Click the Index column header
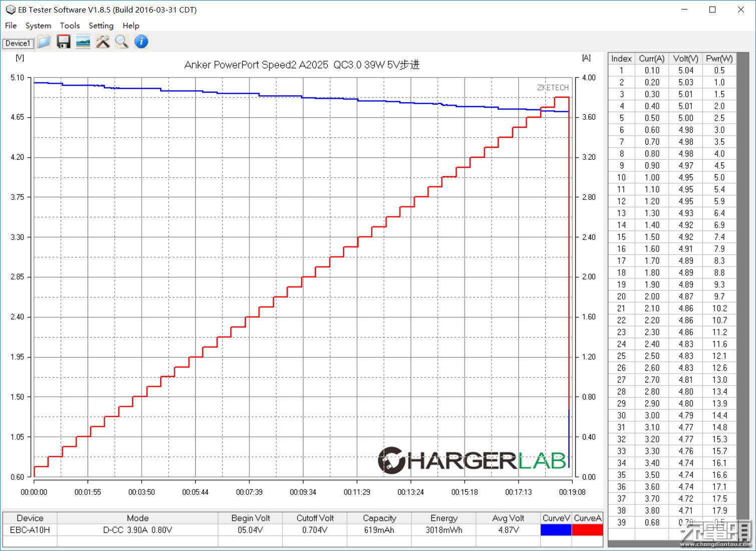Screen dimensions: 756x551 click(x=621, y=59)
